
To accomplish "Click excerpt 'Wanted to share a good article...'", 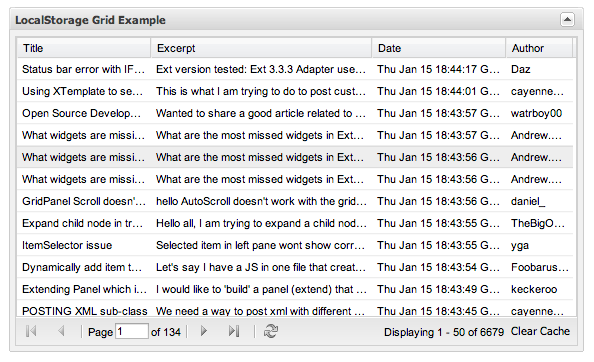I will tap(261, 113).
